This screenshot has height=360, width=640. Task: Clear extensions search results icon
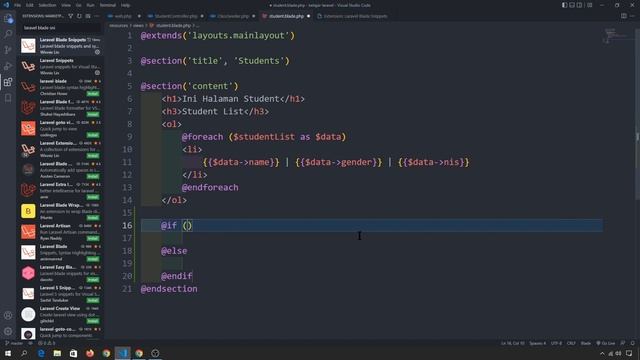click(88, 16)
